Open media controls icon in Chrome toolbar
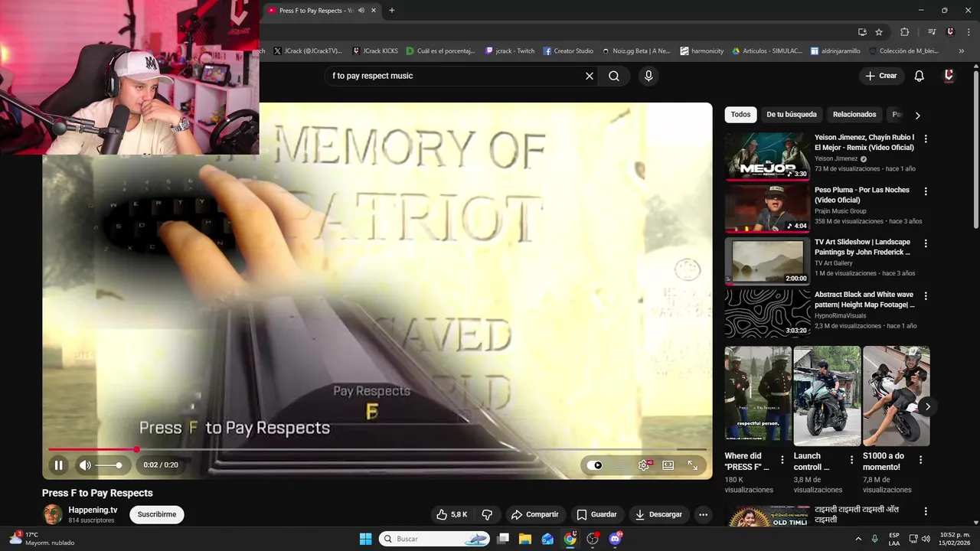Screen dimensions: 980x551 932,31
